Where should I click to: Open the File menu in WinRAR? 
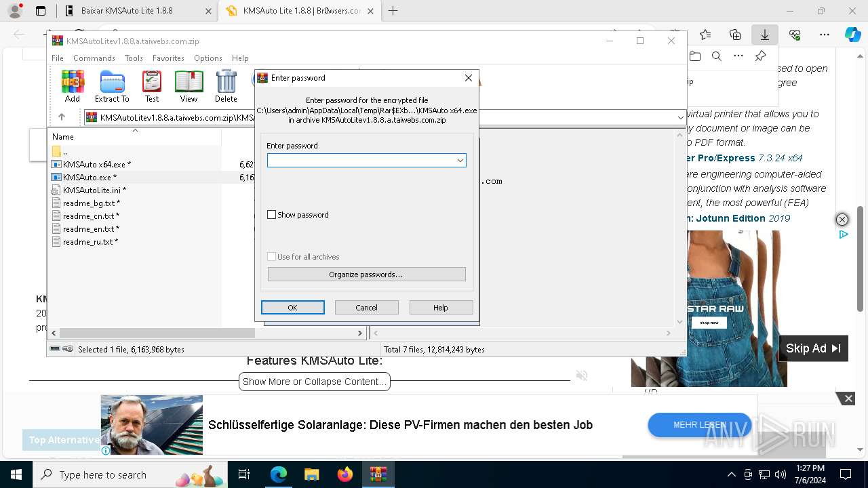click(58, 58)
